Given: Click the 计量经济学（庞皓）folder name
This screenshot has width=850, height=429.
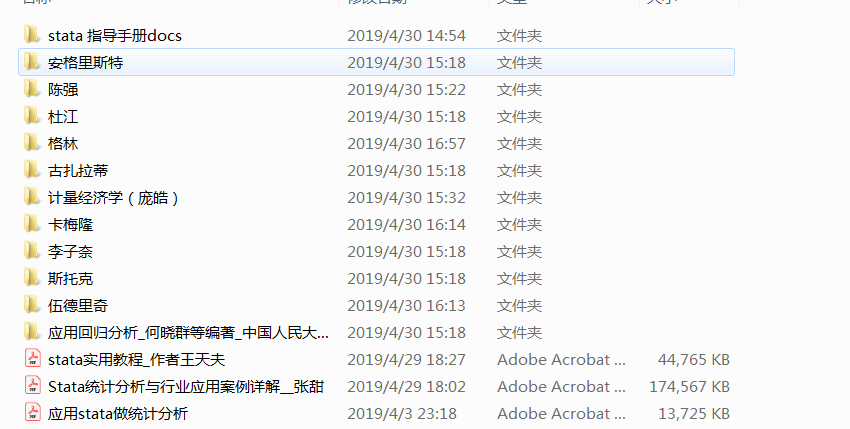Looking at the screenshot, I should [113, 197].
